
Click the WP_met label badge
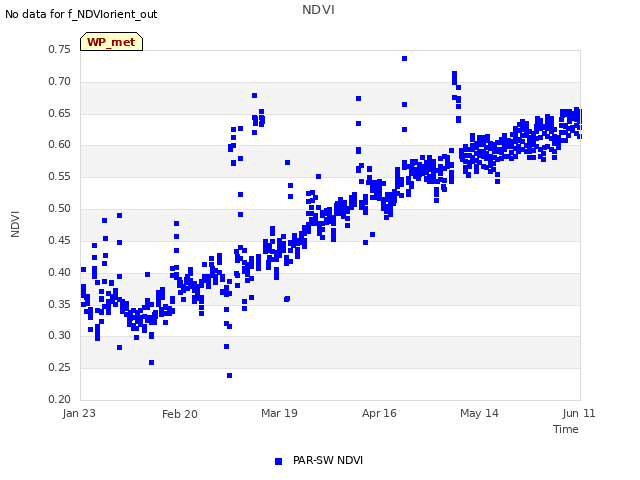pyautogui.click(x=111, y=42)
